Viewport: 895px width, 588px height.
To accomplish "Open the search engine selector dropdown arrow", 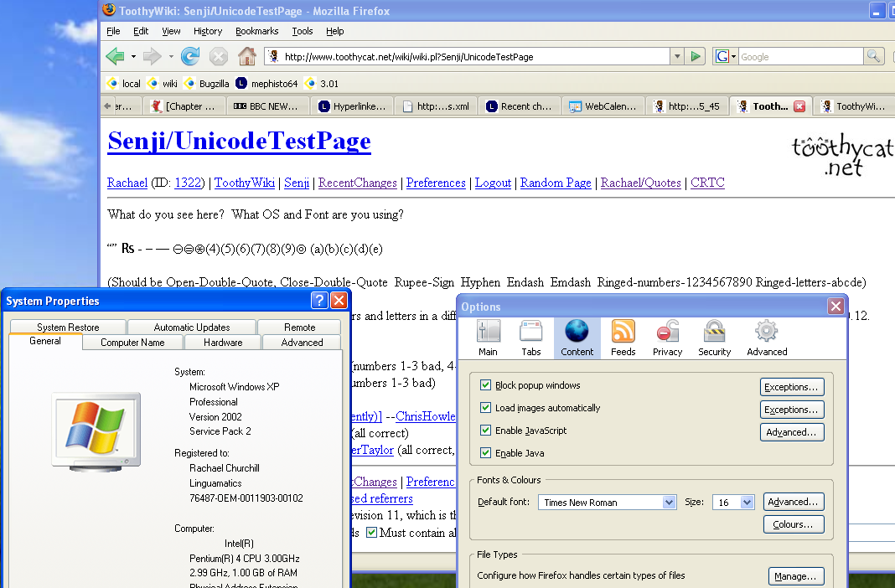I will coord(733,56).
